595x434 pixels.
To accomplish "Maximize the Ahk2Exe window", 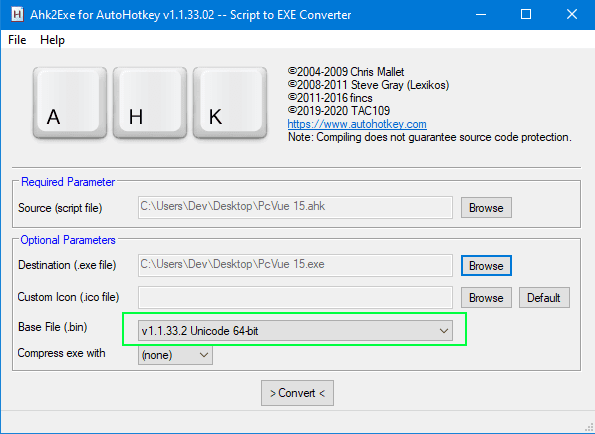I will [x=526, y=15].
